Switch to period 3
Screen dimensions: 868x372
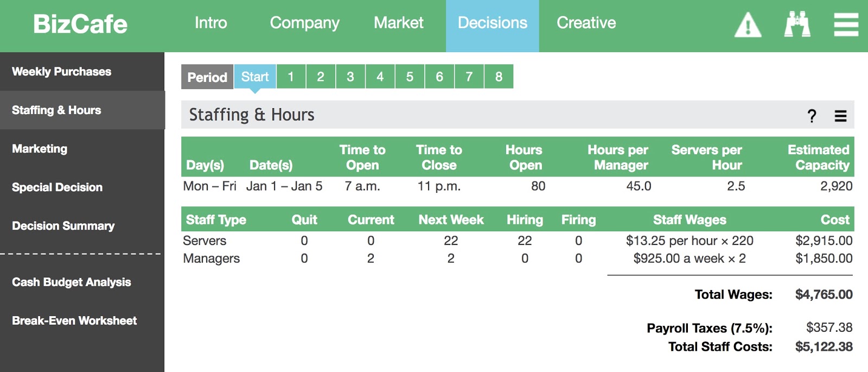pyautogui.click(x=350, y=77)
